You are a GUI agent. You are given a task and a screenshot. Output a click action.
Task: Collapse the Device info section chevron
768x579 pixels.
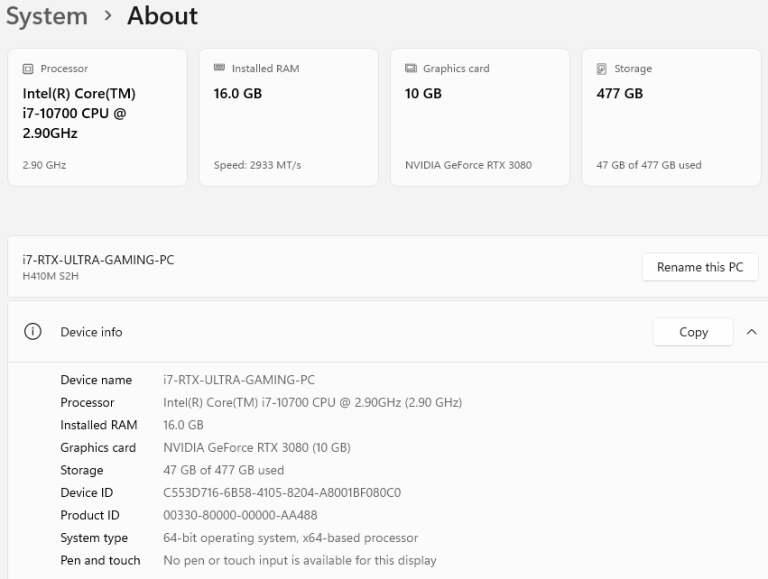click(751, 332)
